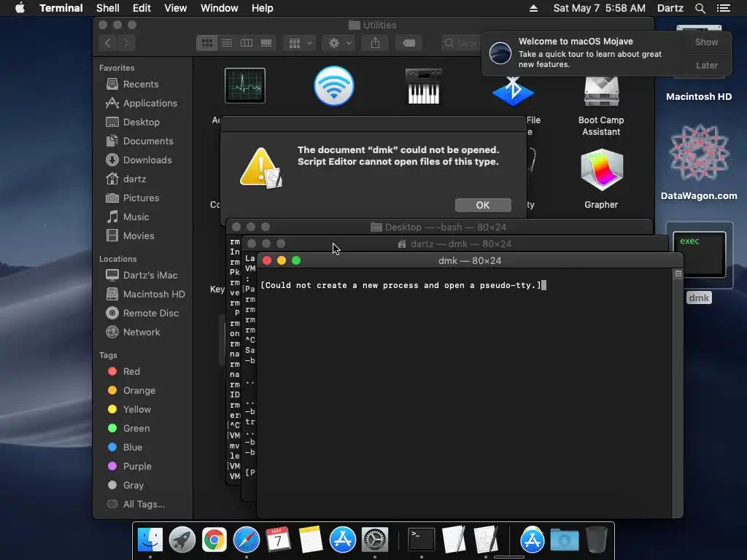
Task: Click the eject icon in the menu bar
Action: [533, 8]
